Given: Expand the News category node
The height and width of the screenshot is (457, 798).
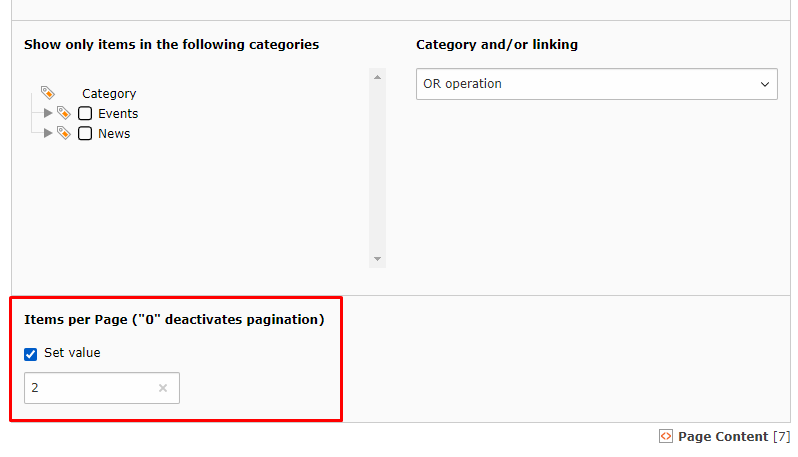Looking at the screenshot, I should coord(48,133).
